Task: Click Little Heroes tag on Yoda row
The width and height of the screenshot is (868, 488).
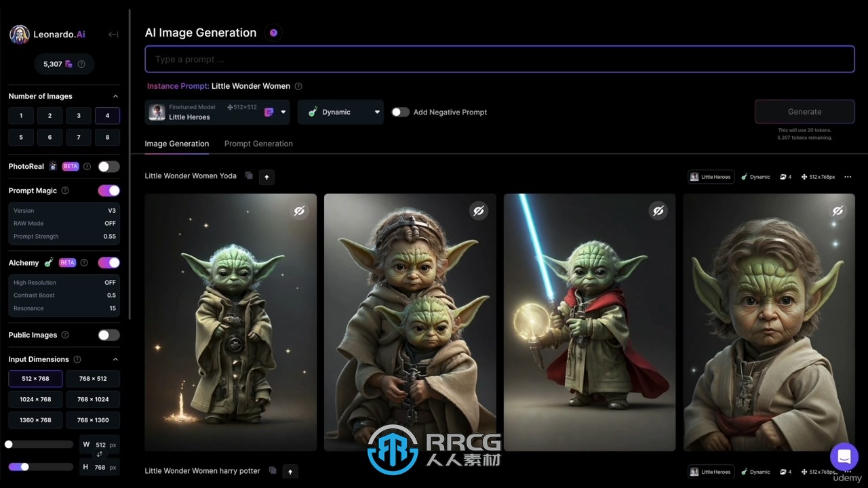Action: coord(711,177)
